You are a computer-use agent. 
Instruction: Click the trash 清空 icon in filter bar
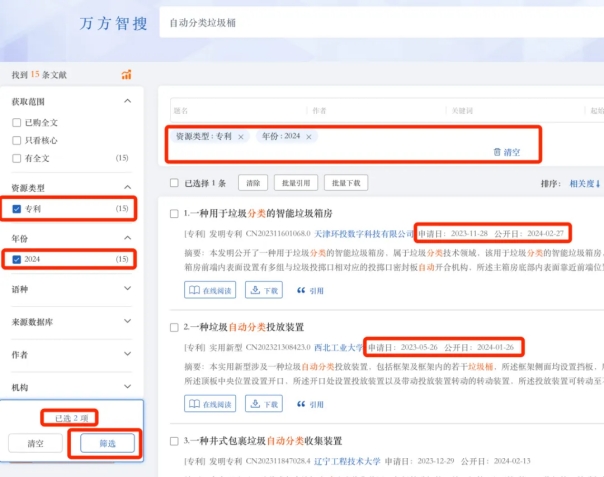[497, 152]
